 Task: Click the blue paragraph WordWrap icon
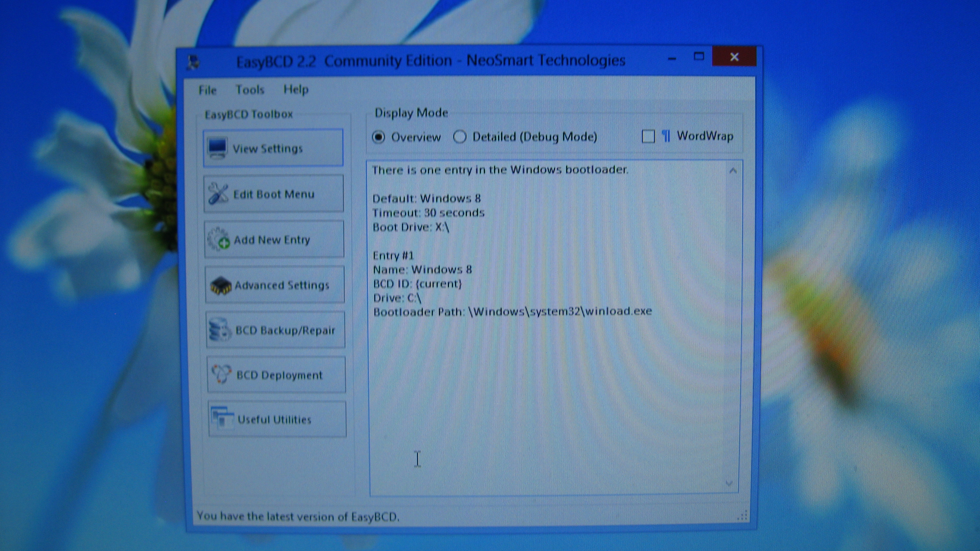point(666,136)
